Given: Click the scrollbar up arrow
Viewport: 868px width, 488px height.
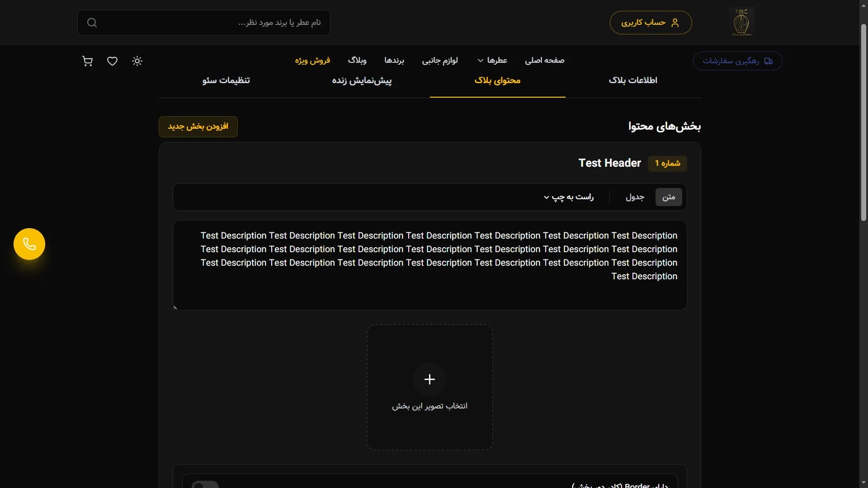Looking at the screenshot, I should tap(863, 5).
